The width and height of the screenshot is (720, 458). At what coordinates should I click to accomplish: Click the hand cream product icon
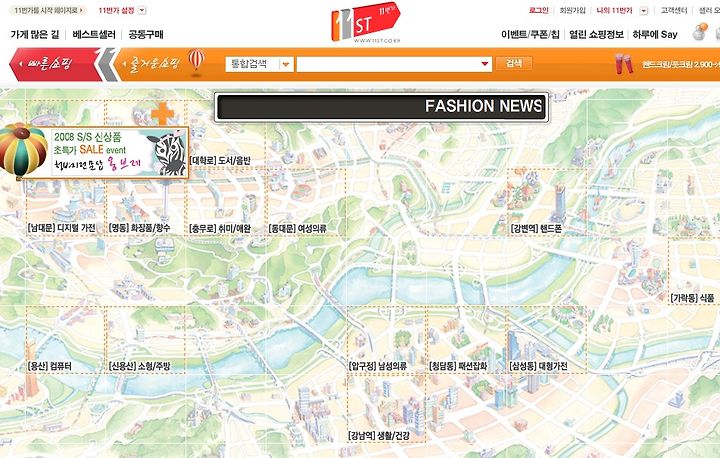tap(624, 64)
